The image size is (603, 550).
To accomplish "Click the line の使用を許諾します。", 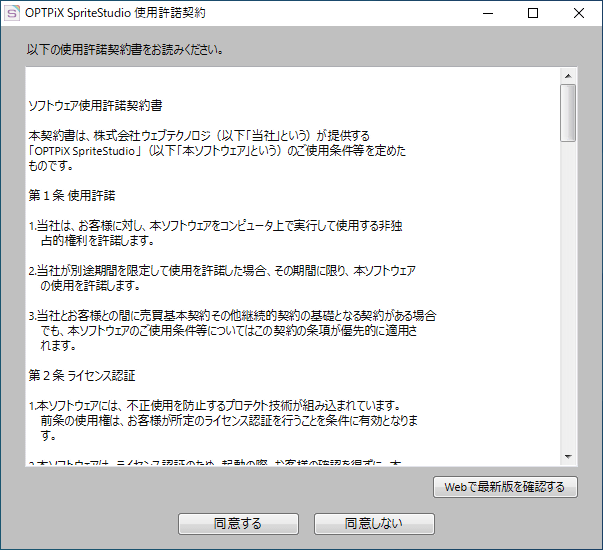I will tap(91, 286).
